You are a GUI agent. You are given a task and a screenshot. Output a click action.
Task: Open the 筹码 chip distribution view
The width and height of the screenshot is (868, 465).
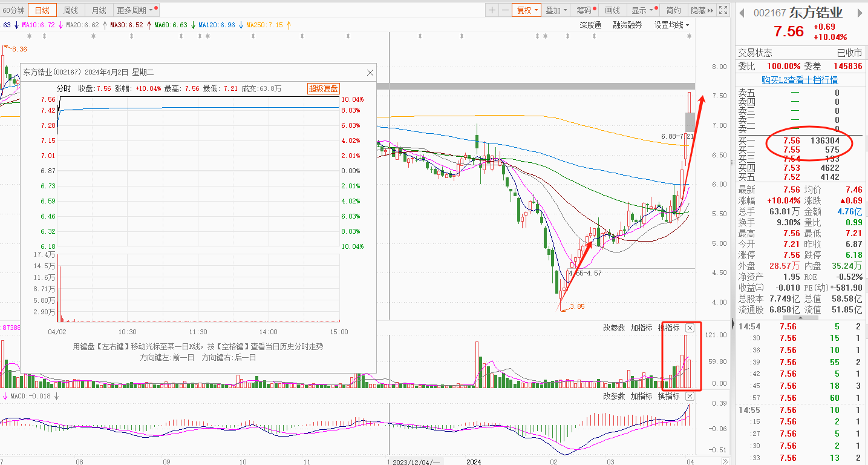click(x=586, y=10)
